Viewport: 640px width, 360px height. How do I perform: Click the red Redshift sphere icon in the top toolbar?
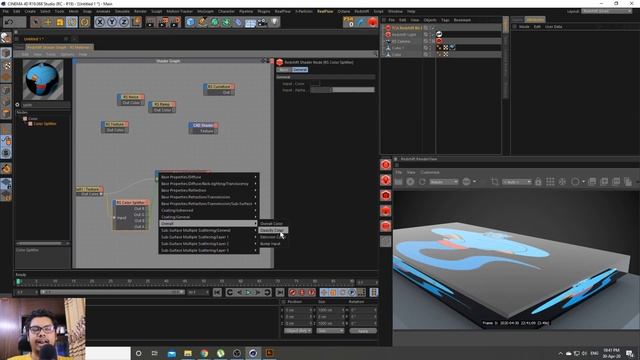[373, 22]
